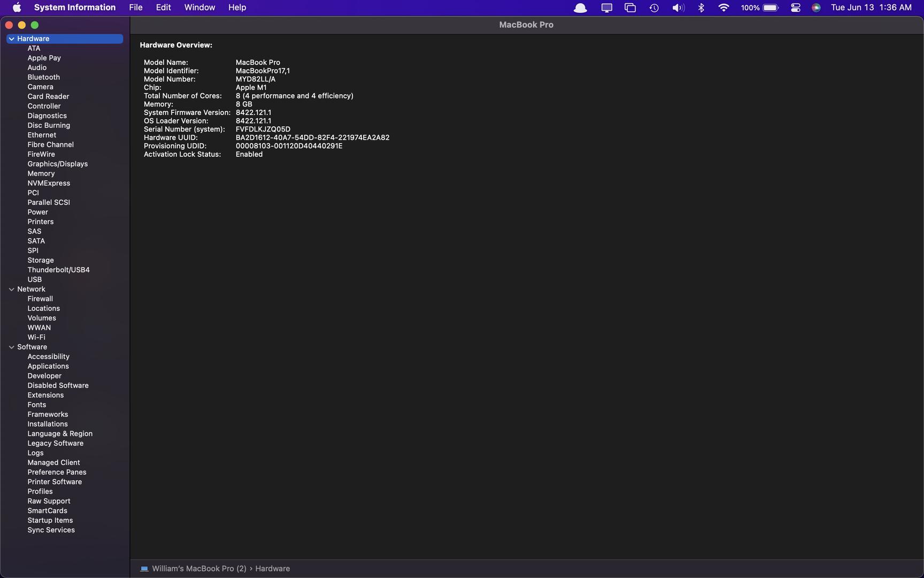This screenshot has width=924, height=578.
Task: Open the Apple menu
Action: tap(17, 7)
